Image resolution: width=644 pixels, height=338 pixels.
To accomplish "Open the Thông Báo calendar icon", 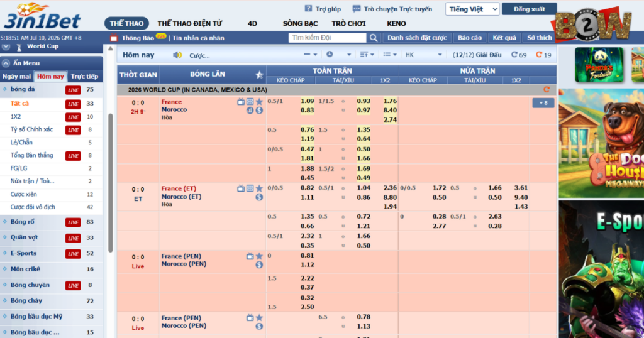I will click(114, 38).
